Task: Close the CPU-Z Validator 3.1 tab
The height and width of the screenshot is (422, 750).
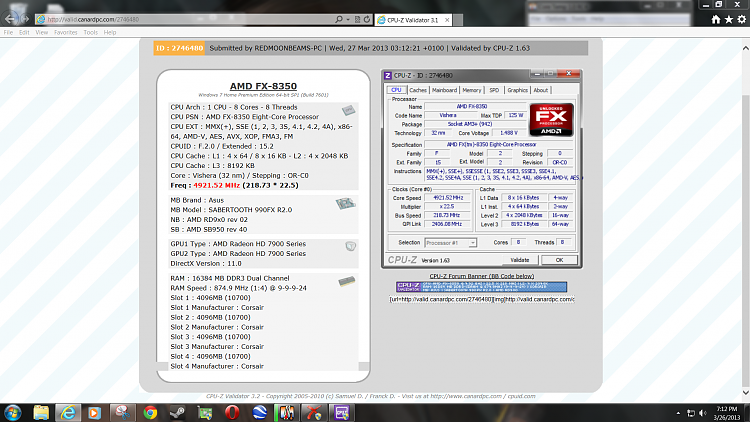Action: (447, 20)
